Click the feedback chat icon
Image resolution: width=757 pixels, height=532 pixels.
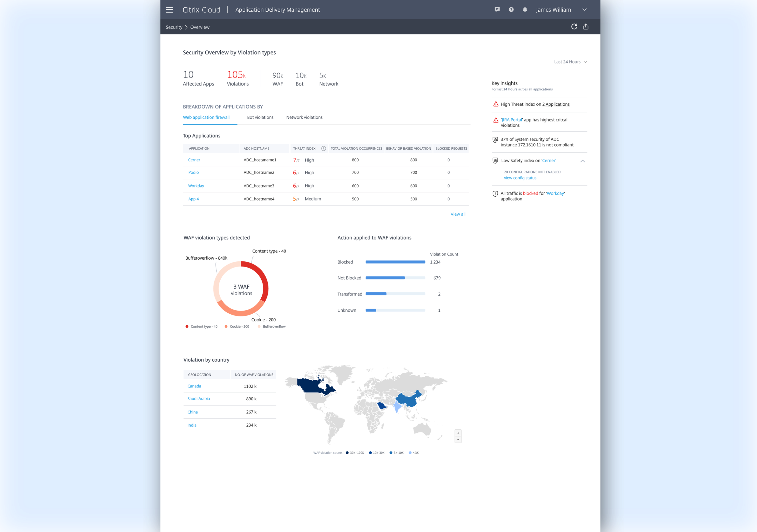pyautogui.click(x=497, y=10)
